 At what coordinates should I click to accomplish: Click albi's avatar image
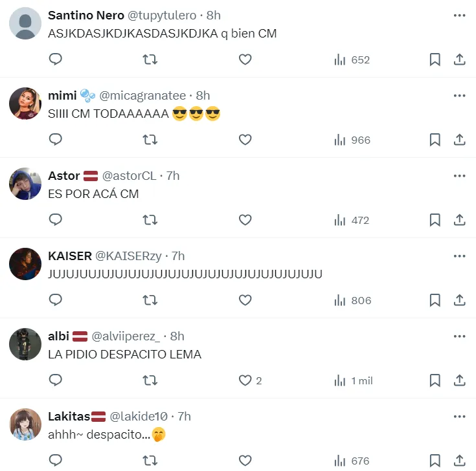[25, 344]
